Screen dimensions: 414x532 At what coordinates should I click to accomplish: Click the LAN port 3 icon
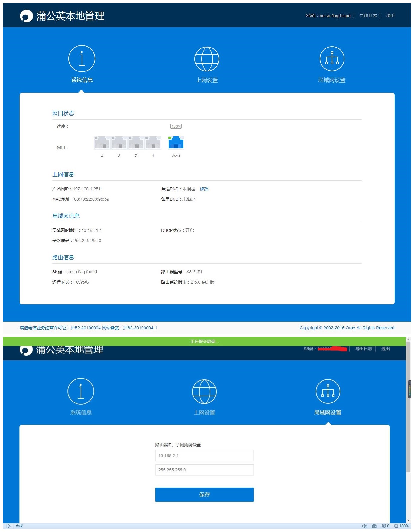[119, 143]
